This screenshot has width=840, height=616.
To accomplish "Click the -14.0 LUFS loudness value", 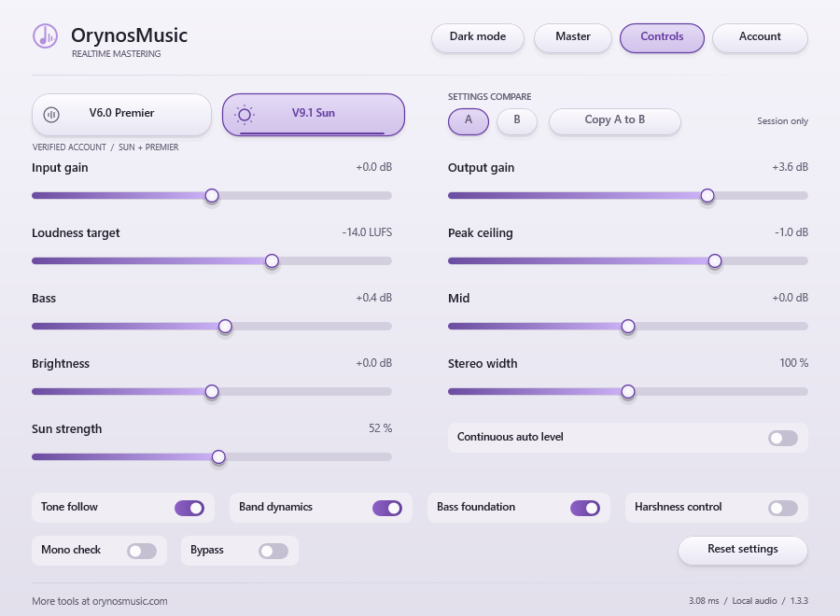I will pyautogui.click(x=367, y=232).
